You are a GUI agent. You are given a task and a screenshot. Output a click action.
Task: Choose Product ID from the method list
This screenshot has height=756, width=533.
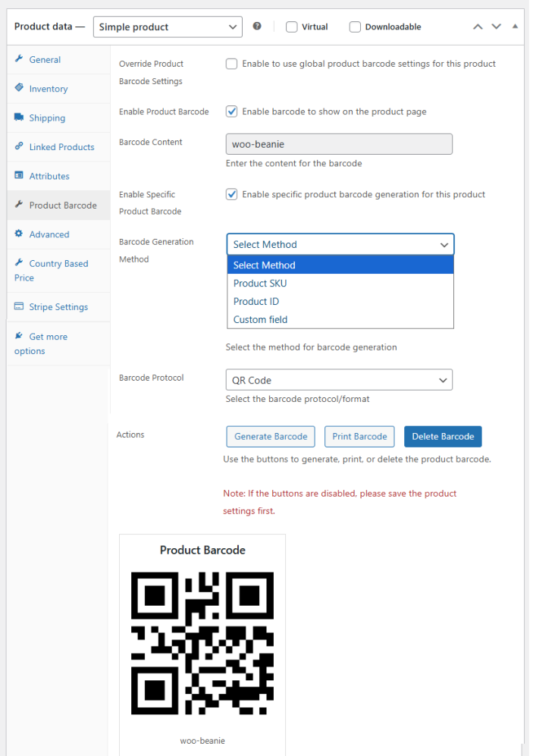pyautogui.click(x=340, y=301)
